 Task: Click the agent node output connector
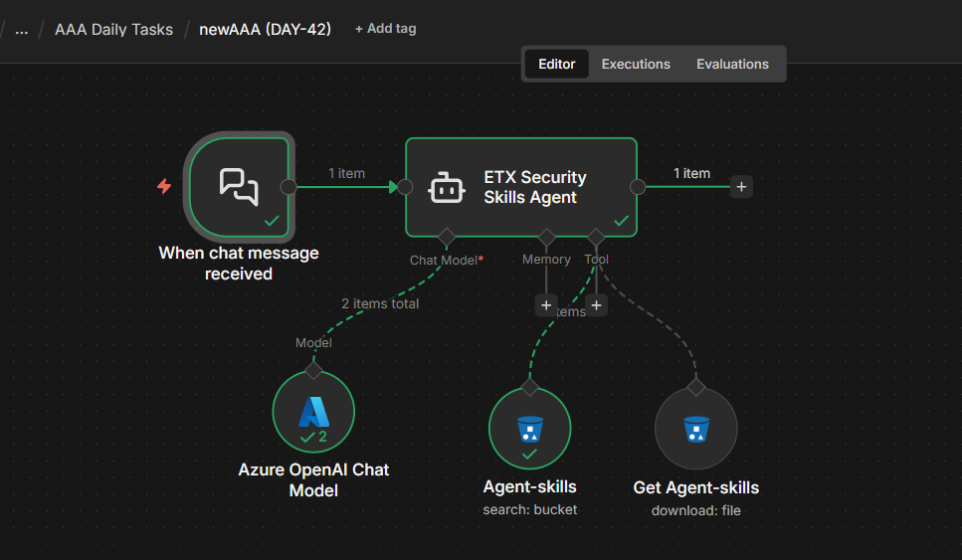coord(638,186)
